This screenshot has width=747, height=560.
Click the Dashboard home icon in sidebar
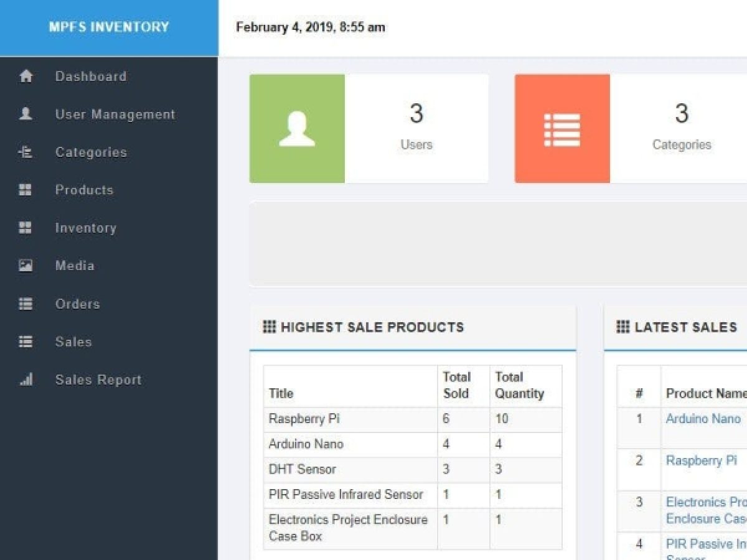25,76
